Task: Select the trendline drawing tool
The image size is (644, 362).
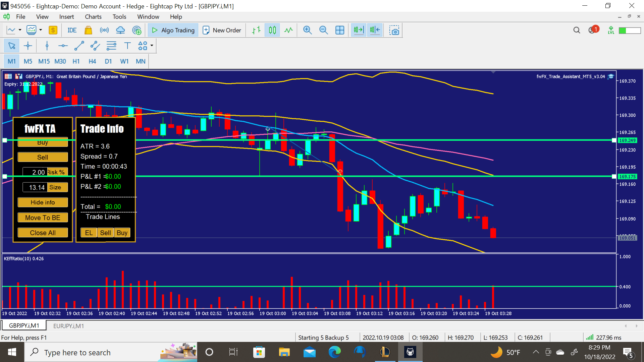Action: (x=79, y=46)
